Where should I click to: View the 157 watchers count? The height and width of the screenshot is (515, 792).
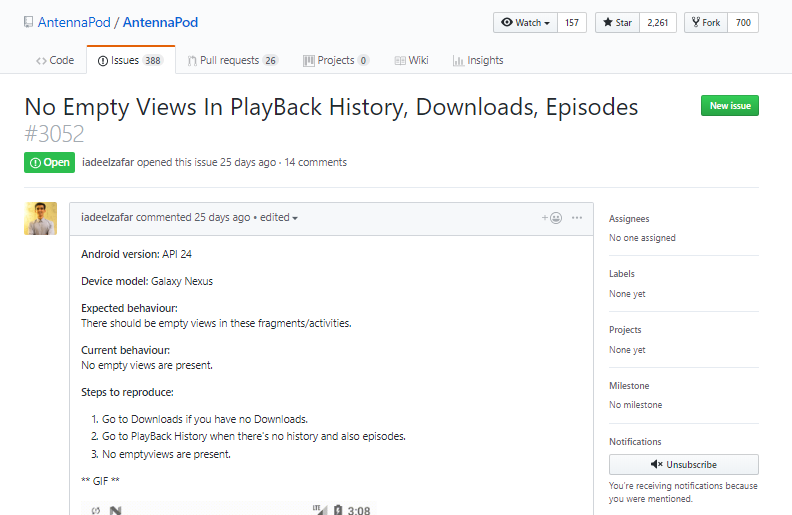coord(572,23)
